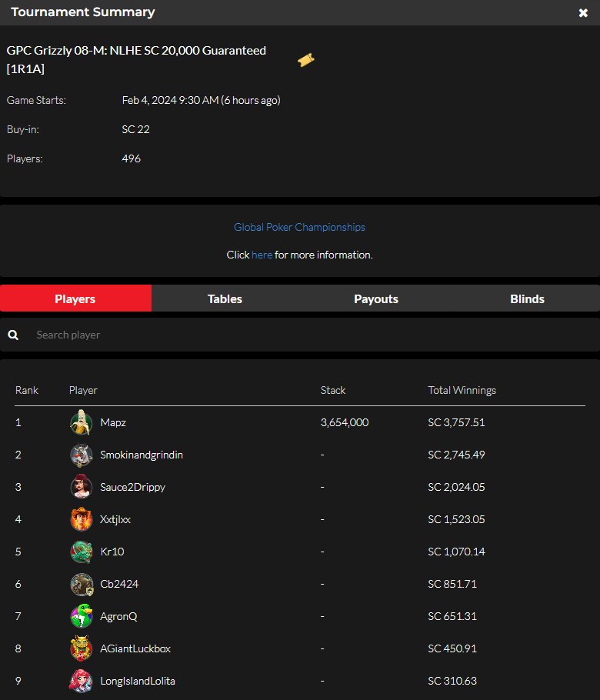Open LongIslandLolita's avatar
Viewport: 600px width, 700px height.
(x=82, y=681)
